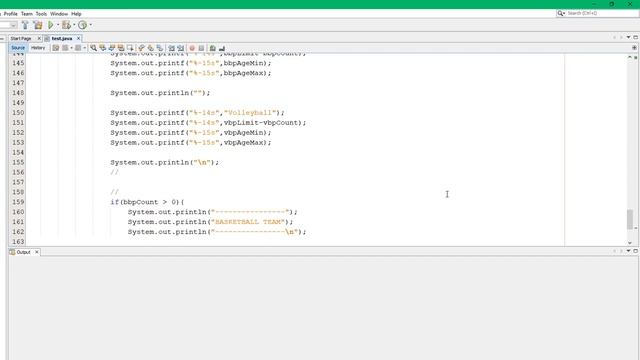The width and height of the screenshot is (640, 360).
Task: Open the Debug Project dropdown arrow
Action: [x=74, y=25]
